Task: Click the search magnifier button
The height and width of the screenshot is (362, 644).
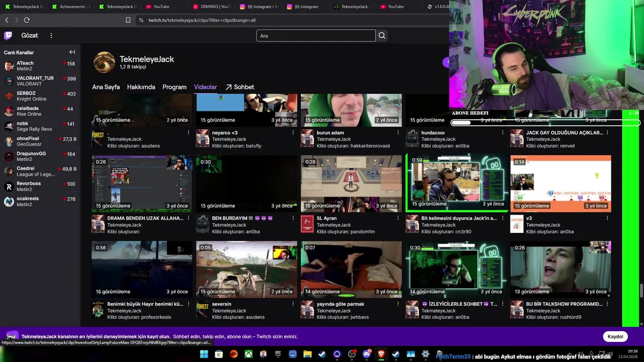Action: tap(382, 35)
